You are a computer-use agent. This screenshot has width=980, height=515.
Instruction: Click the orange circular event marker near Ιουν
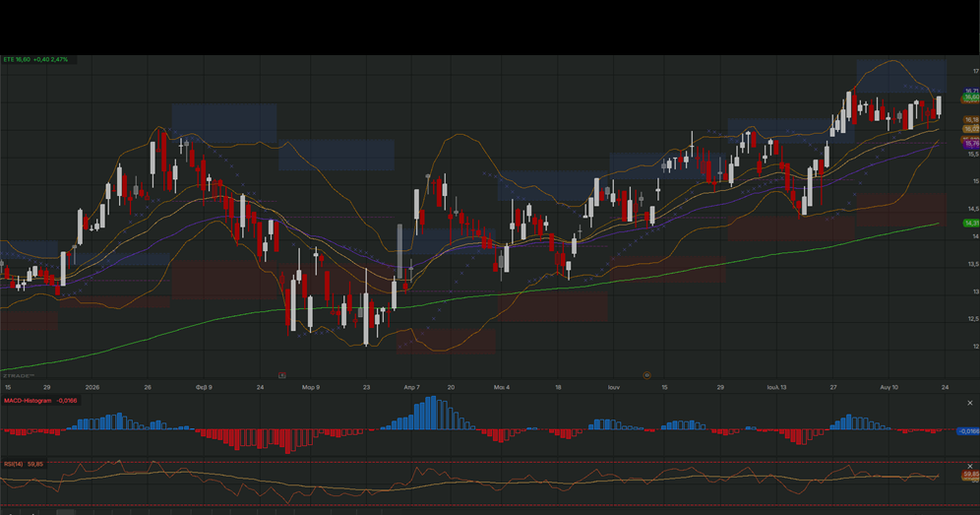click(x=646, y=375)
